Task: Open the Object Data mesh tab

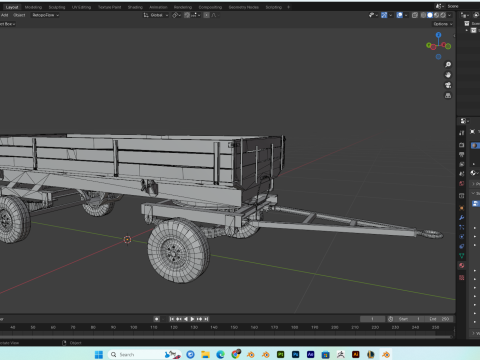Action: pos(462,256)
